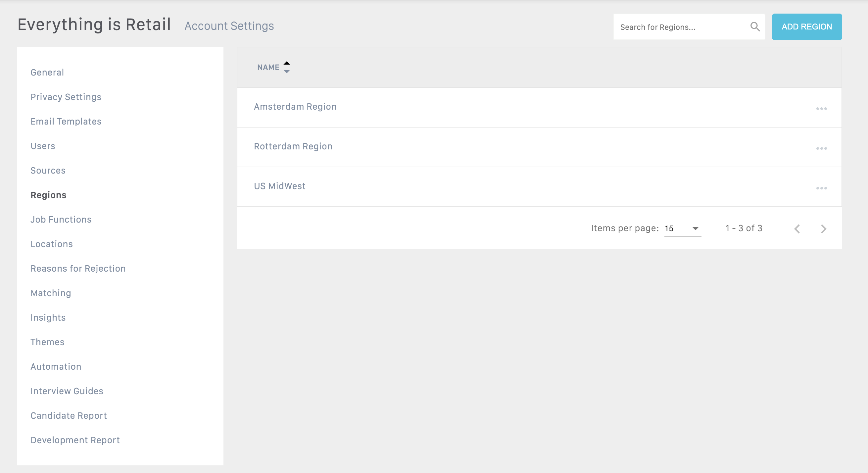Sort the Name column with the arrows
The height and width of the screenshot is (473, 868).
[287, 67]
